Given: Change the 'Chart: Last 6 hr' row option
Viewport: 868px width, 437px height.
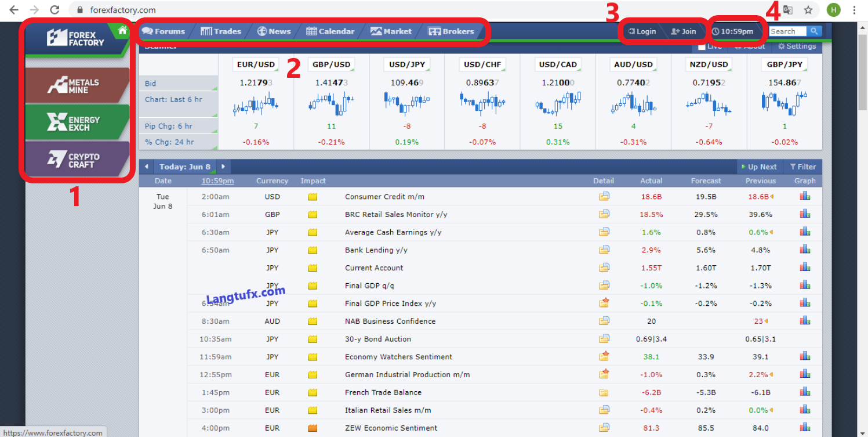Looking at the screenshot, I should (x=179, y=104).
